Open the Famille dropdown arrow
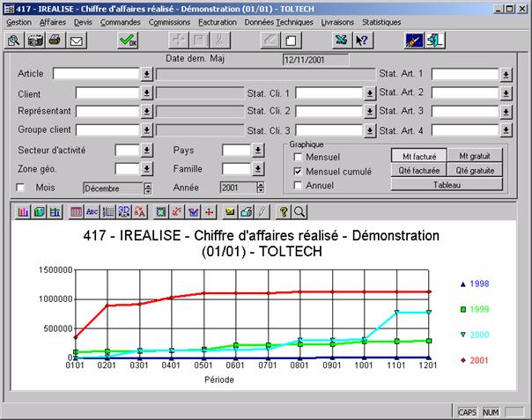This screenshot has width=532, height=420. 258,168
